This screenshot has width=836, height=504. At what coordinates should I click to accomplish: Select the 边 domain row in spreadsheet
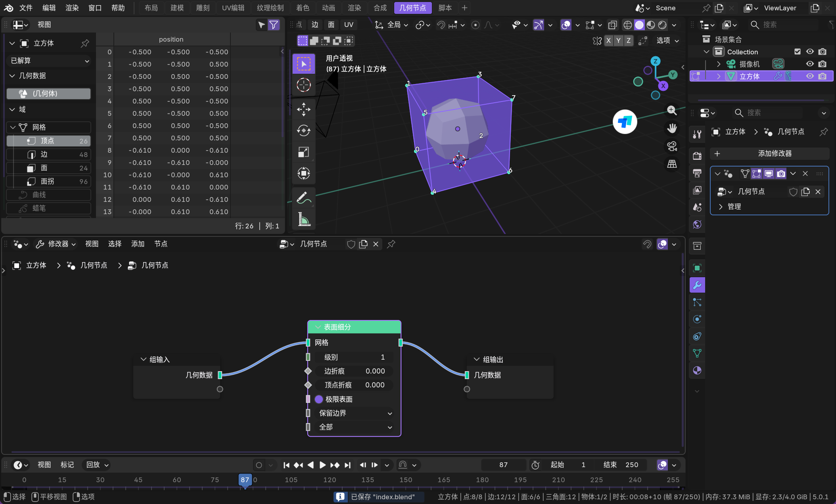pos(48,154)
